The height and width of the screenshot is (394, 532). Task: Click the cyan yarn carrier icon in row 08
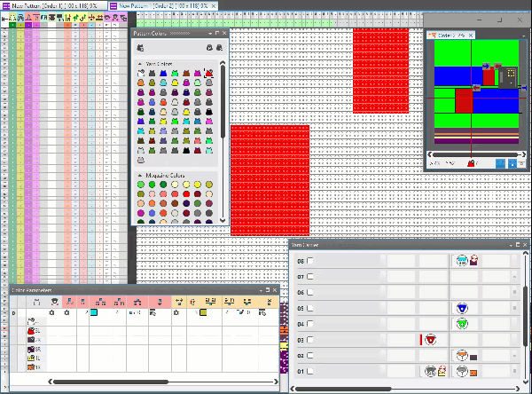click(461, 261)
